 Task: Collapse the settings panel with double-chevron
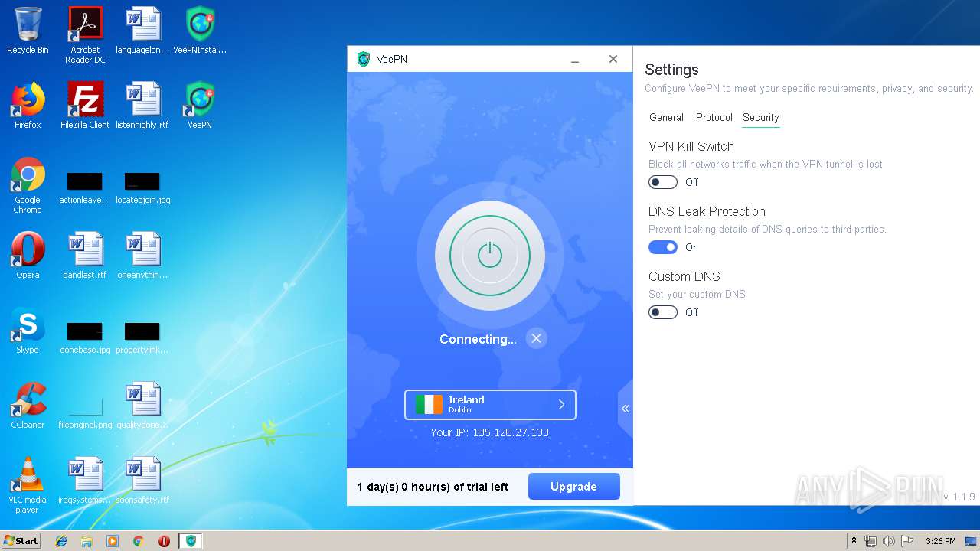click(x=626, y=409)
